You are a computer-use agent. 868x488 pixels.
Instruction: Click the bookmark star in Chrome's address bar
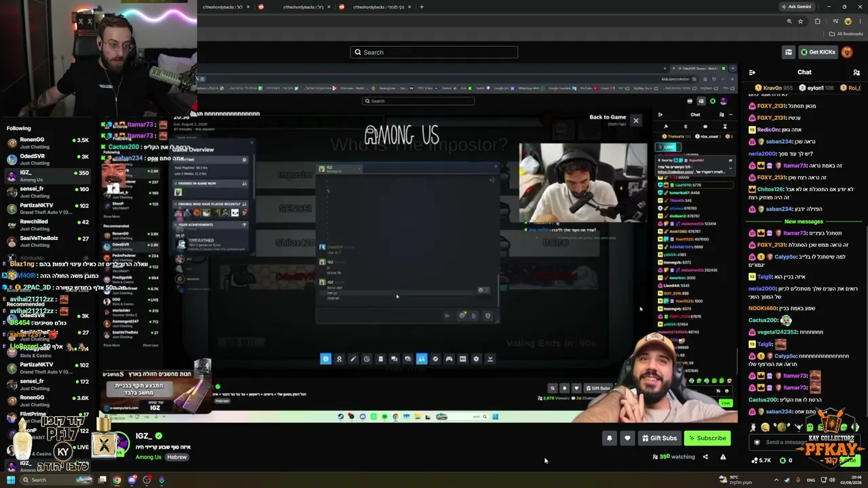pyautogui.click(x=800, y=22)
